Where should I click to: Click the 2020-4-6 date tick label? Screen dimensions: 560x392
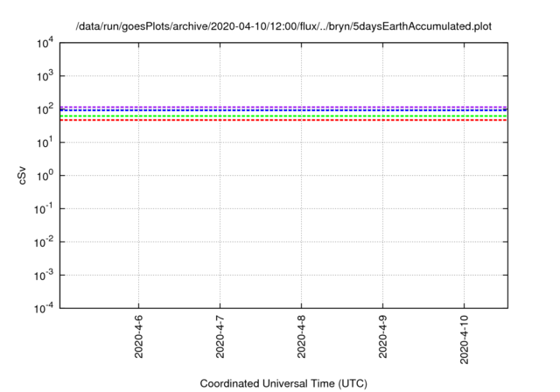coord(138,336)
